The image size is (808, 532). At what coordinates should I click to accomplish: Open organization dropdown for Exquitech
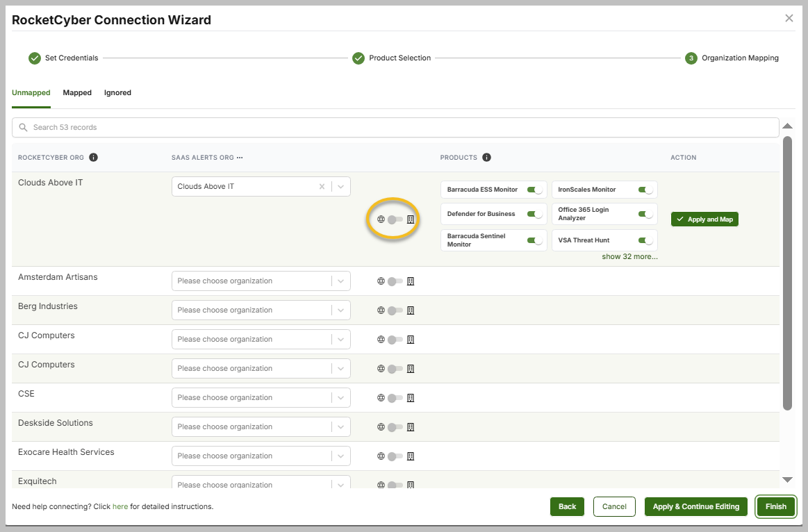click(x=261, y=482)
